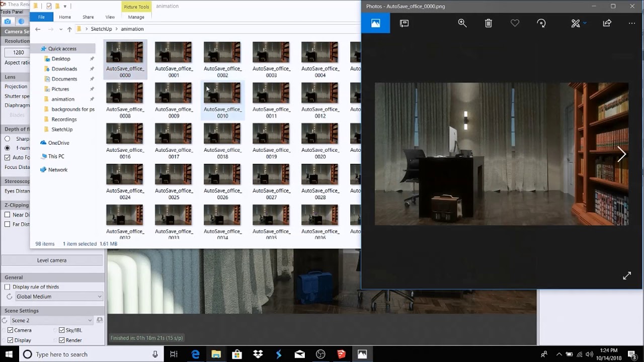
Task: Zoom in on the photo in Photos
Action: 462,23
